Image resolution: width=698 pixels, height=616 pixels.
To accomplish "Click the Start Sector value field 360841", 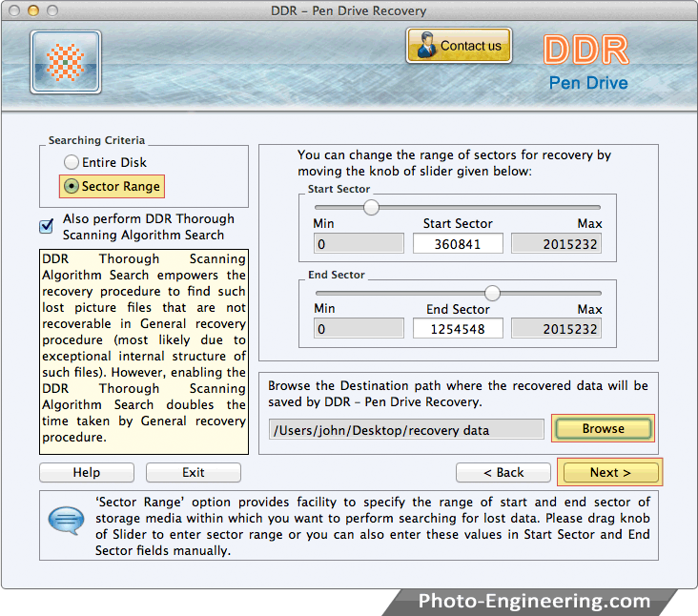I will click(458, 244).
